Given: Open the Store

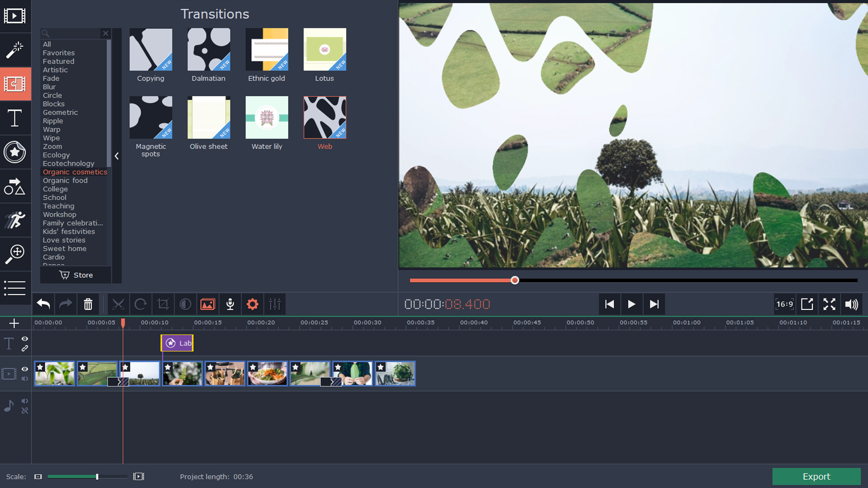Looking at the screenshot, I should 75,275.
